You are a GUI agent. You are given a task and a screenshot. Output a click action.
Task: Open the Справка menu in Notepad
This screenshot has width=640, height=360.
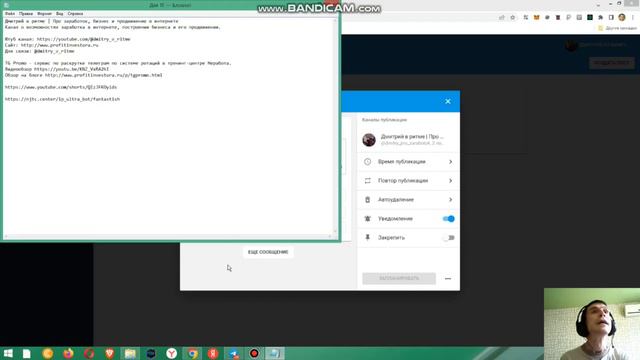tap(76, 13)
